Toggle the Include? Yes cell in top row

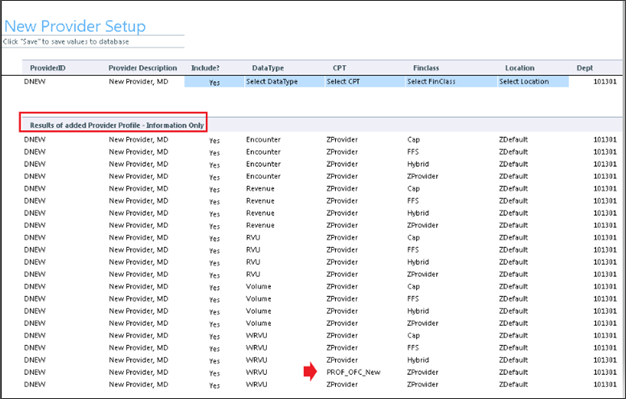[x=214, y=82]
